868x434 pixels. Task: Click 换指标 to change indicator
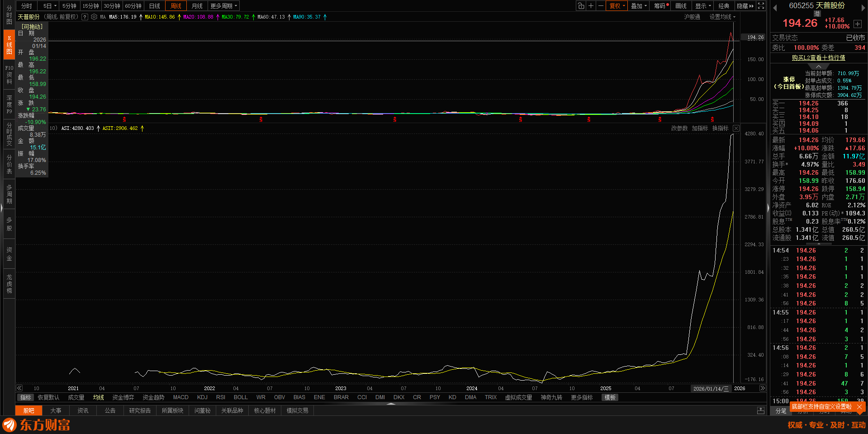(x=720, y=129)
